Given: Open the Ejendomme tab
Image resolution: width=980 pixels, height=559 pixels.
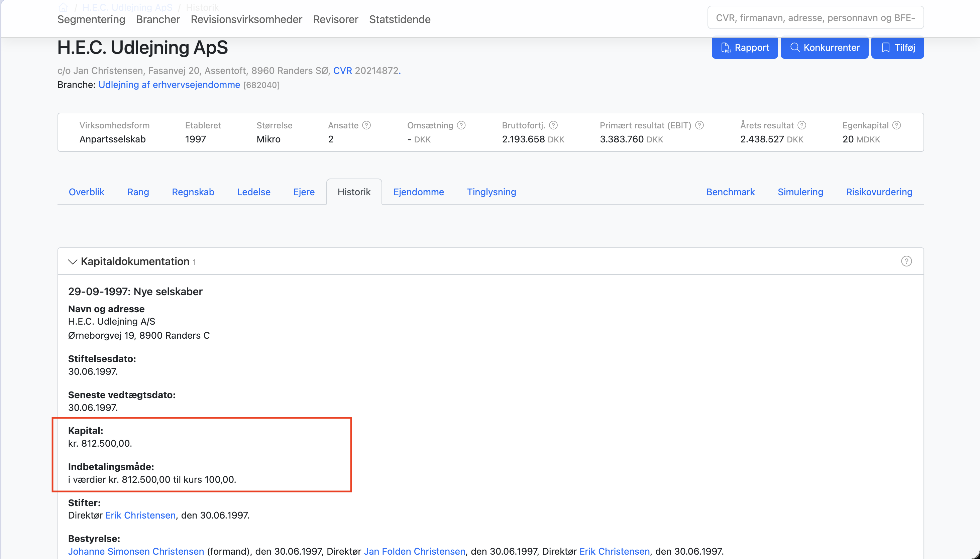Looking at the screenshot, I should click(x=418, y=192).
